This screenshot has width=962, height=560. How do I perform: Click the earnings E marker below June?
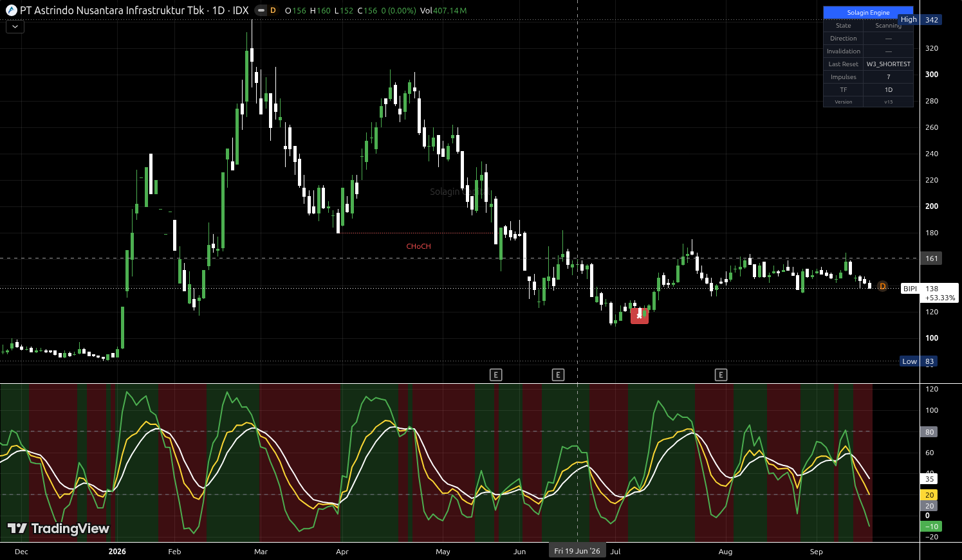click(x=558, y=375)
